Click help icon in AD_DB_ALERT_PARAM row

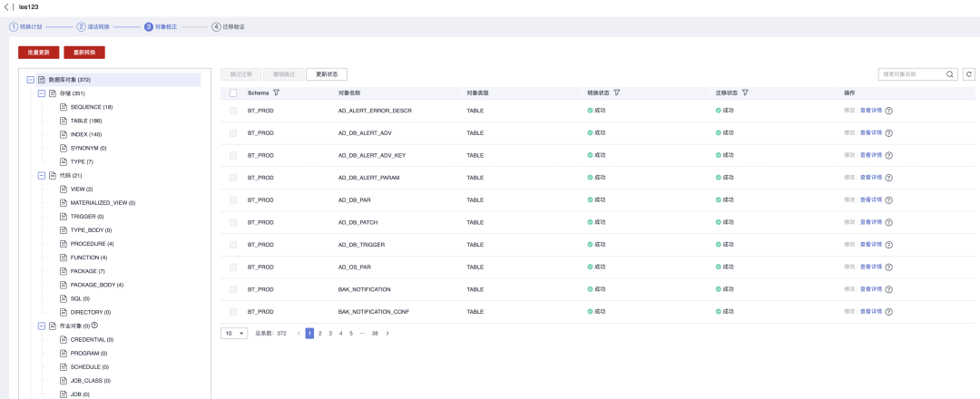[888, 178]
